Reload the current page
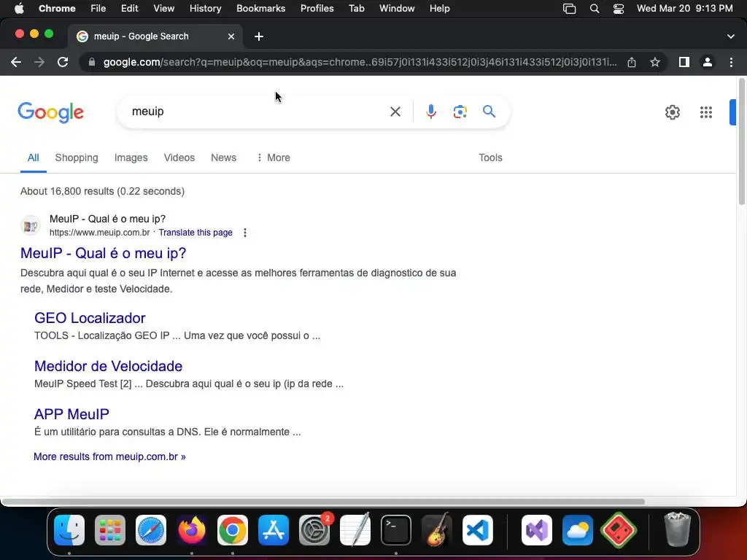The width and height of the screenshot is (747, 560). pyautogui.click(x=63, y=63)
